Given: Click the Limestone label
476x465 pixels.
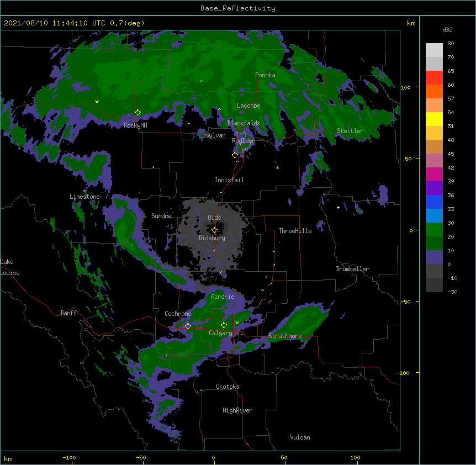Looking at the screenshot, I should 84,197.
